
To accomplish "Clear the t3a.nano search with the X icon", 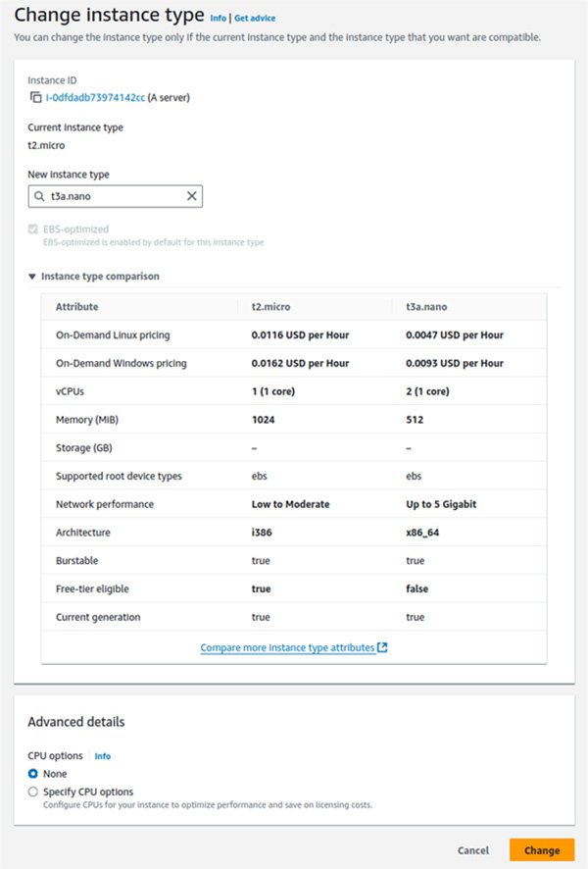I will click(x=192, y=197).
